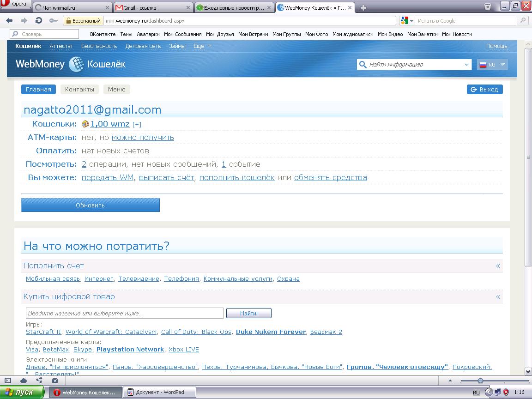Screen dimensions: 532x399
Task: Open the Найти информацию dropdown arrow
Action: (466, 65)
